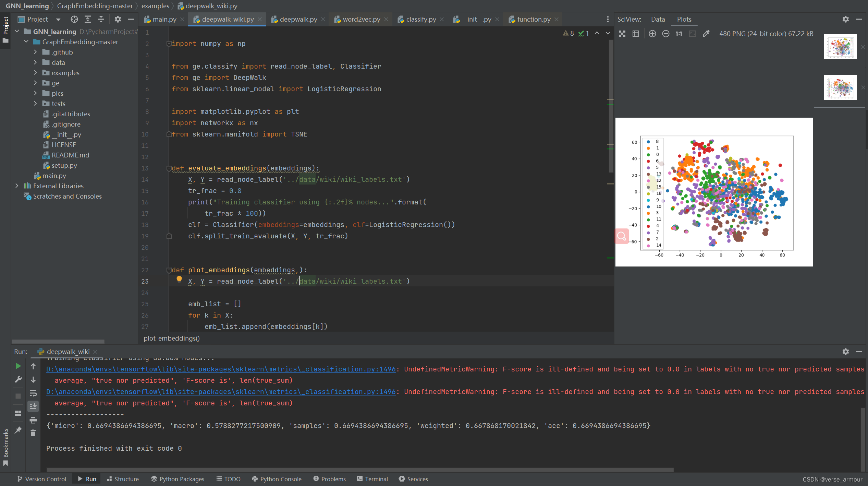Open the Terminal tool window

click(x=372, y=479)
